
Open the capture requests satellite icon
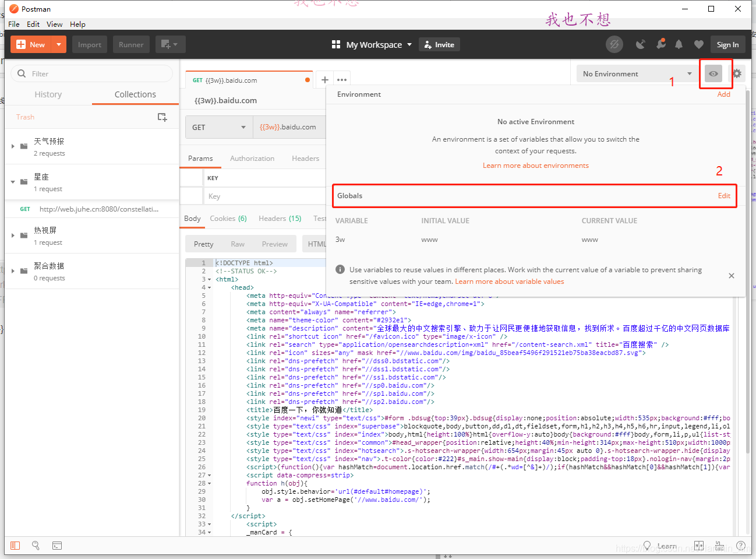click(641, 44)
